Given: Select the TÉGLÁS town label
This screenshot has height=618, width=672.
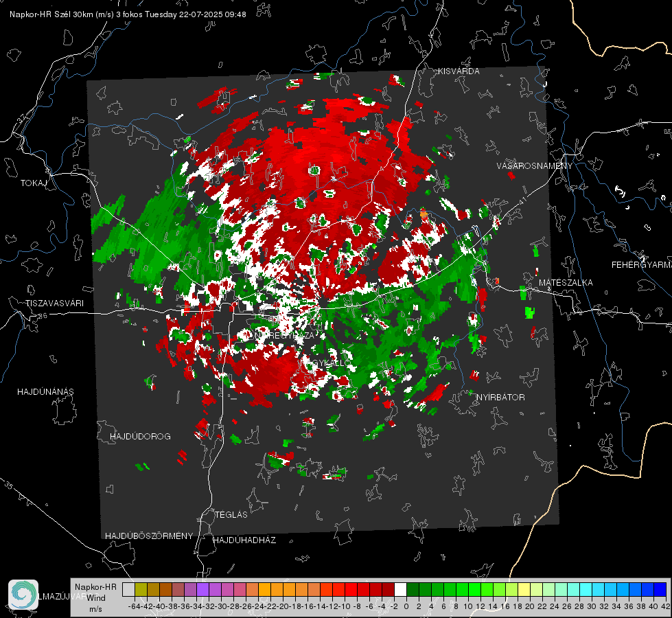Looking at the screenshot, I should click(231, 515).
